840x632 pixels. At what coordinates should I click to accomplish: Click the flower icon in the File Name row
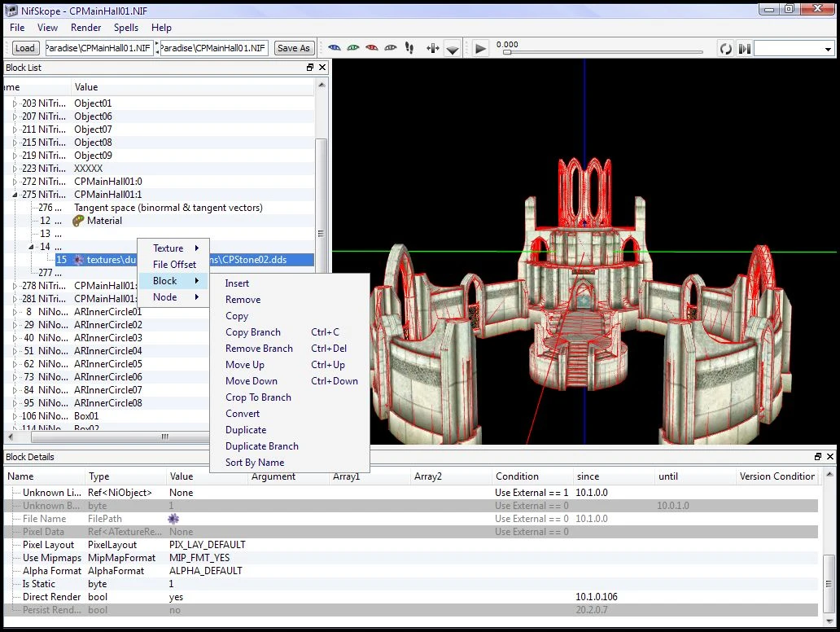173,518
